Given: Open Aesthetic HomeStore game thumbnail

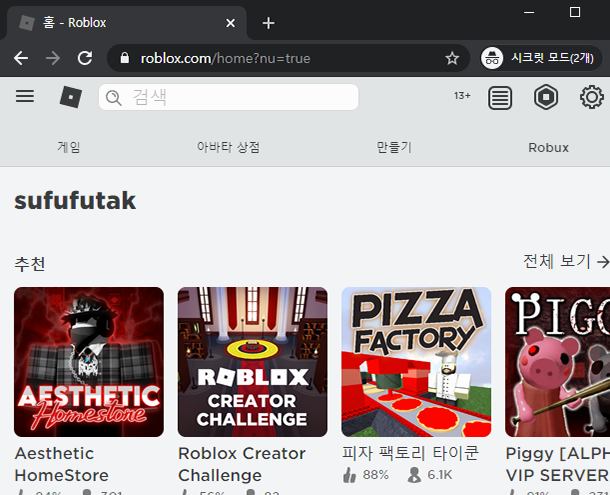Looking at the screenshot, I should 89,362.
